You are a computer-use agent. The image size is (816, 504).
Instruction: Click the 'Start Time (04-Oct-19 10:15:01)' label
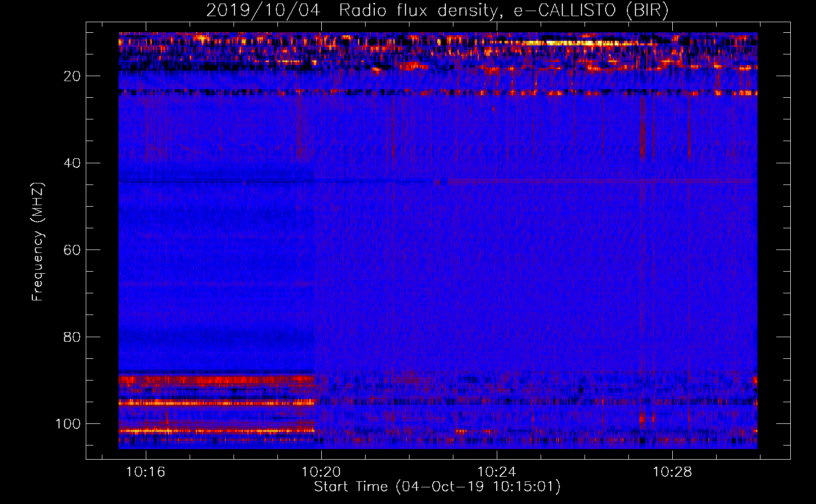437,487
